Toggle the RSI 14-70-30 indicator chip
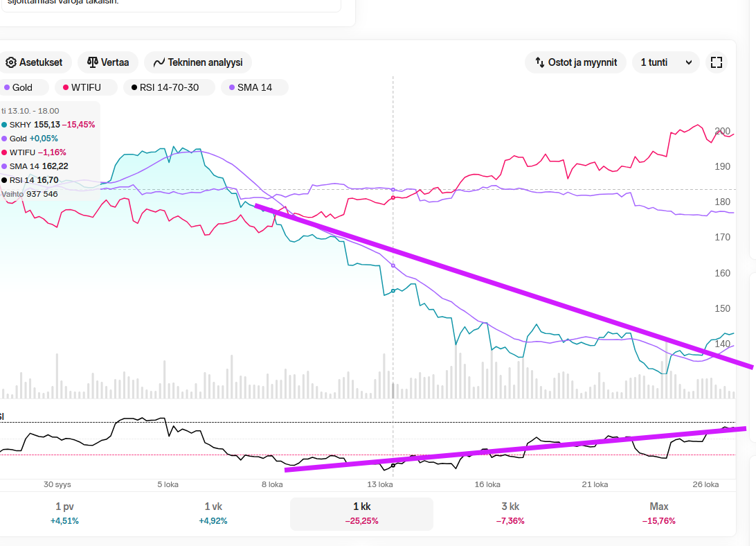 pyautogui.click(x=169, y=87)
